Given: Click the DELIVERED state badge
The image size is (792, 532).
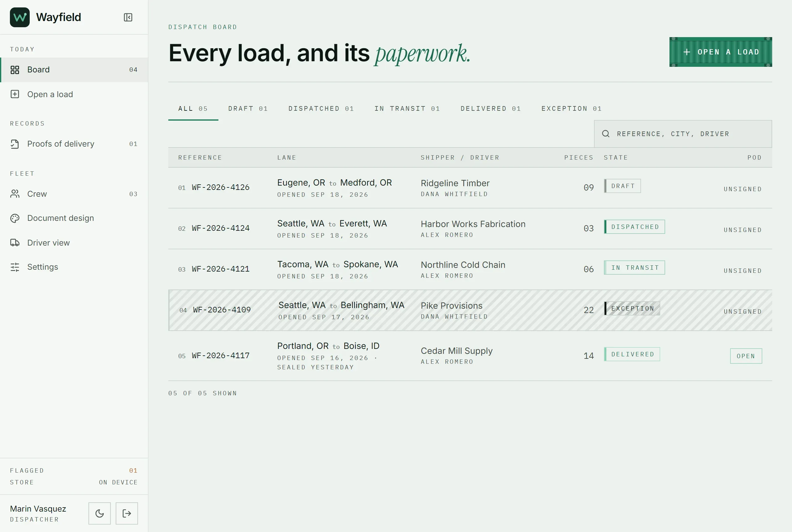Looking at the screenshot, I should (632, 354).
